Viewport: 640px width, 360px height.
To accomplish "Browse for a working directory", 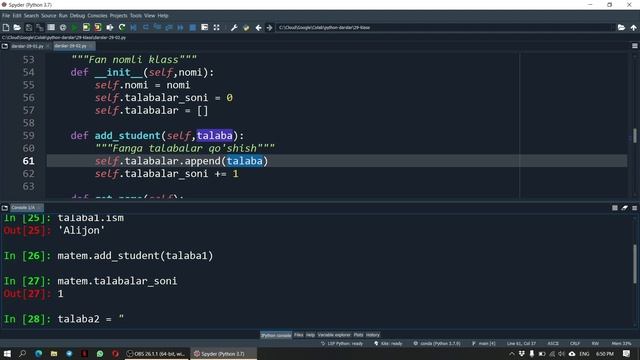I will click(x=621, y=27).
